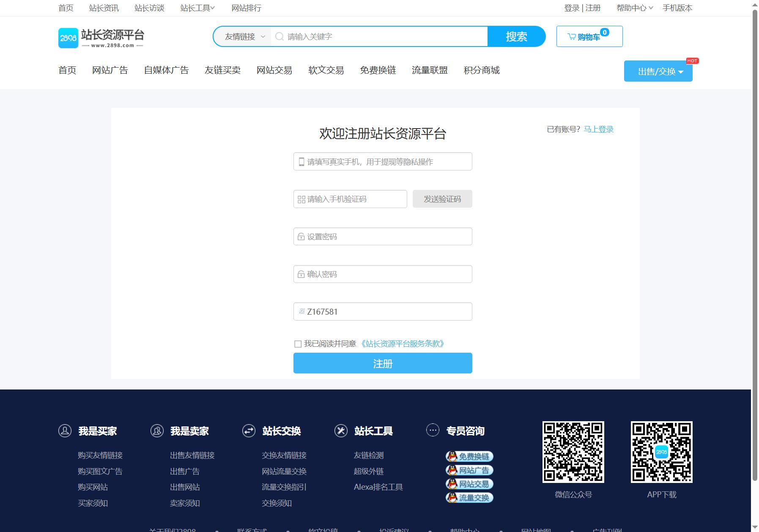Focus the mobile phone number field
This screenshot has width=759, height=532.
(x=383, y=162)
